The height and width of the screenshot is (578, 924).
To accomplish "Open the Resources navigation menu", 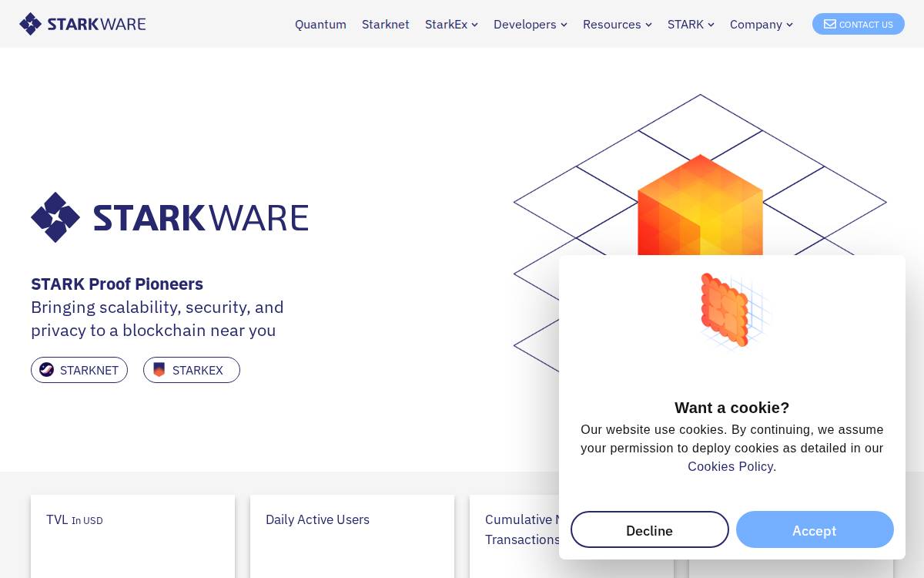I will [x=617, y=24].
